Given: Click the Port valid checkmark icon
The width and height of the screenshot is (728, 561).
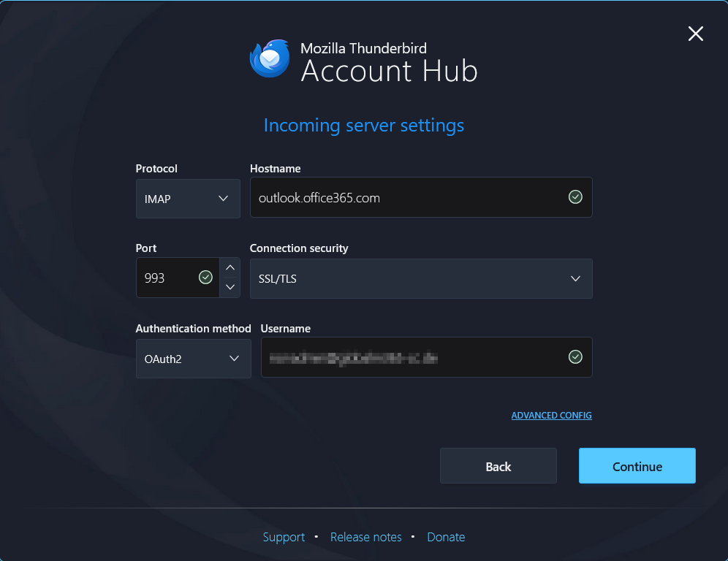Looking at the screenshot, I should pos(205,278).
